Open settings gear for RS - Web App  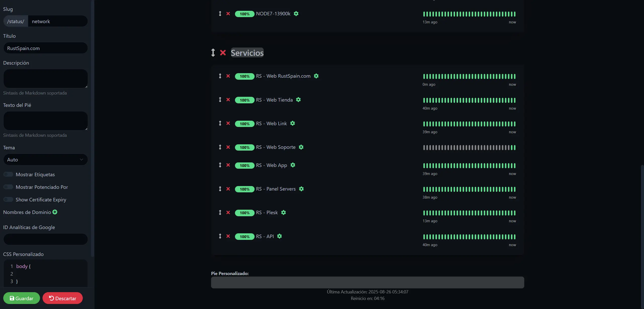(x=293, y=165)
